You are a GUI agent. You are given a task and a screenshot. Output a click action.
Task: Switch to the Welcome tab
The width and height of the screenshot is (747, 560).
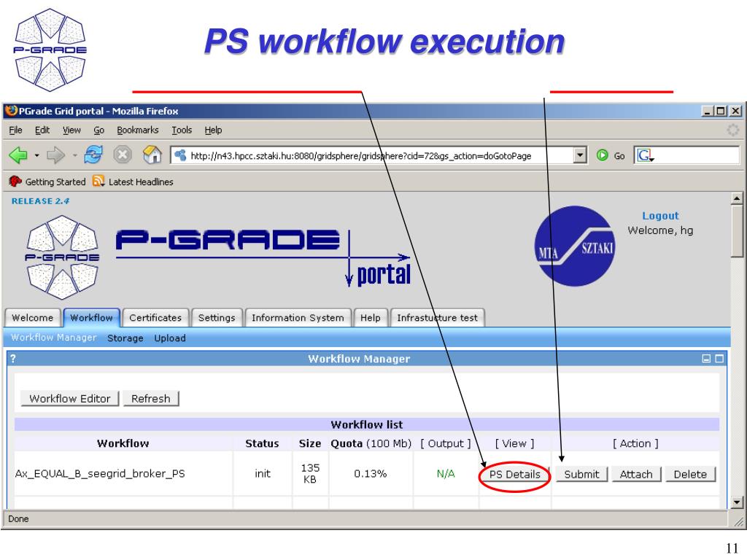click(33, 318)
